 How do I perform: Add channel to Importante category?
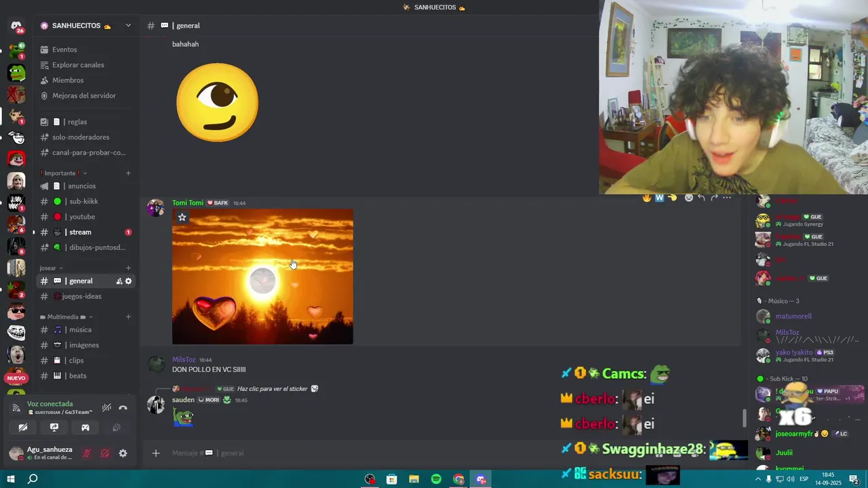click(128, 173)
